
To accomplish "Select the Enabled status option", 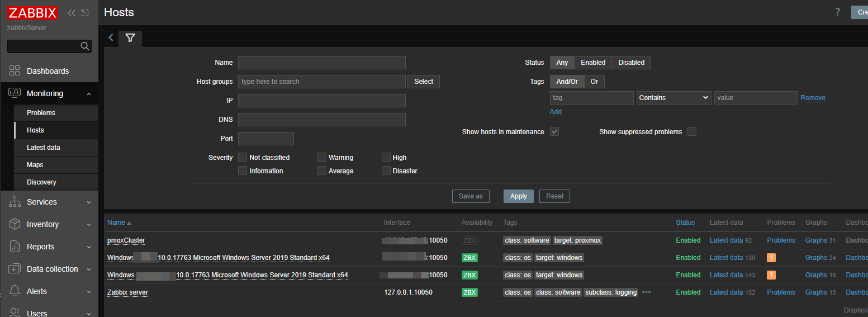I will click(x=593, y=63).
